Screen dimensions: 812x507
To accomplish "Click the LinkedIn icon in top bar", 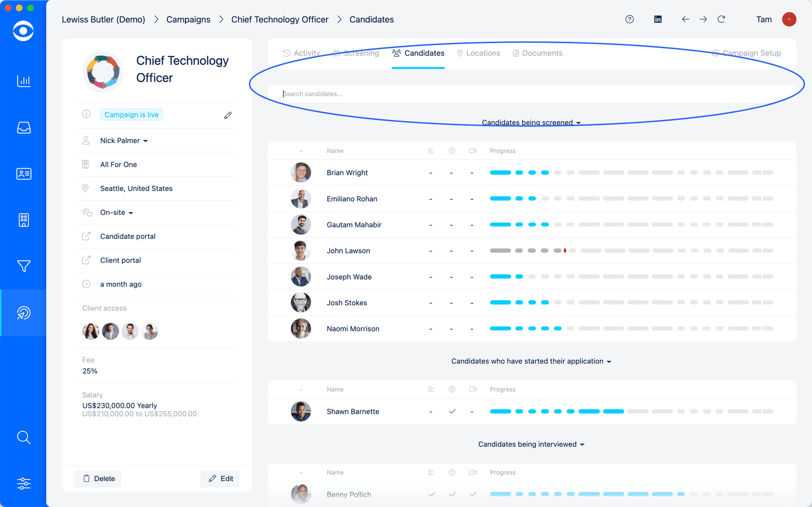I will (x=658, y=19).
